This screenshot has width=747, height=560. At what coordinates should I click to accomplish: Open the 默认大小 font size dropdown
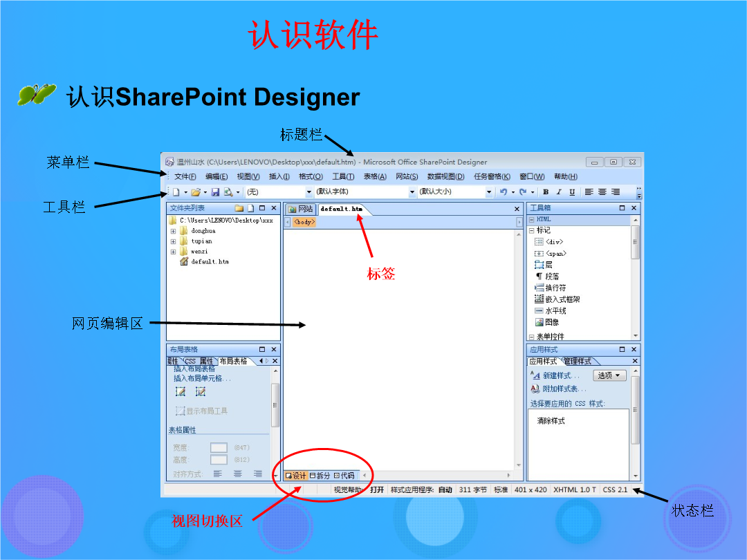[x=455, y=192]
